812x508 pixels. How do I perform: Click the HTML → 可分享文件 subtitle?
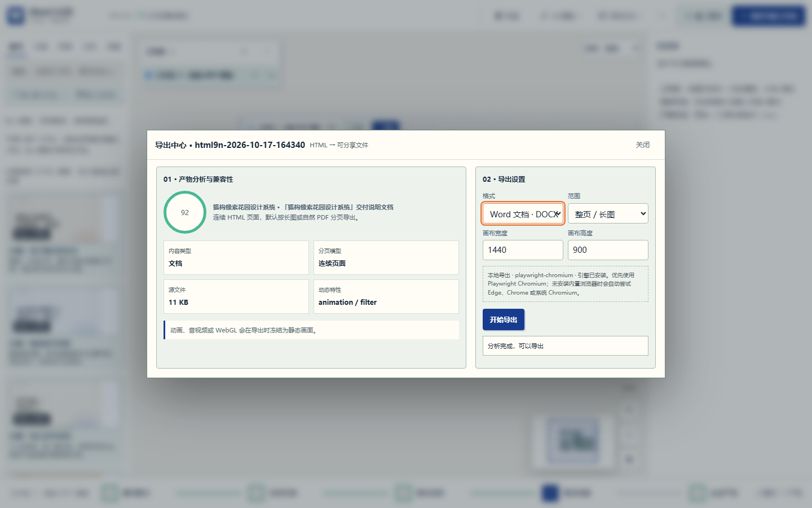(x=339, y=145)
